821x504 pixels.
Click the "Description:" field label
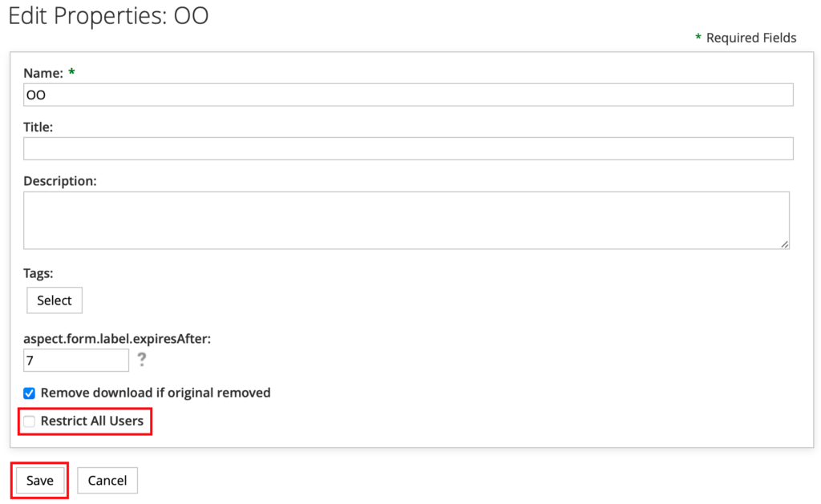click(x=60, y=181)
